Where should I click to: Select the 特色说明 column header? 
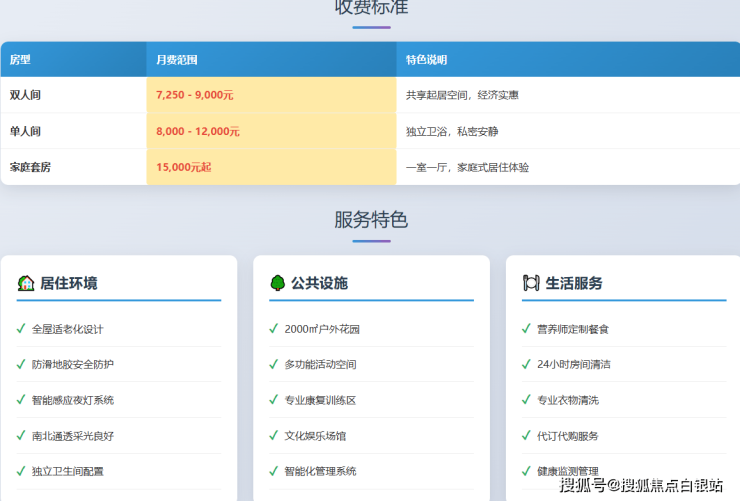[x=427, y=60]
